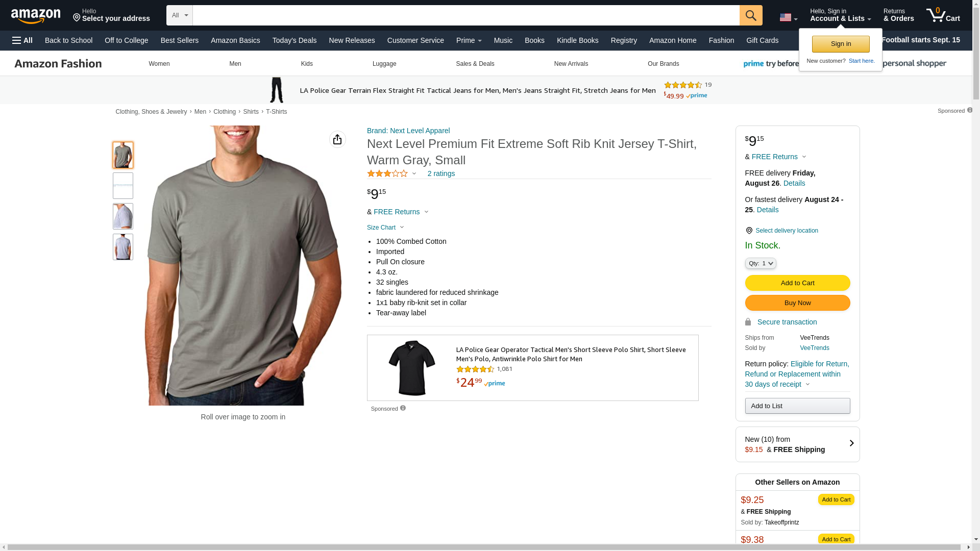980x551 pixels.
Task: Expand New (10) offers chevron
Action: pos(851,443)
